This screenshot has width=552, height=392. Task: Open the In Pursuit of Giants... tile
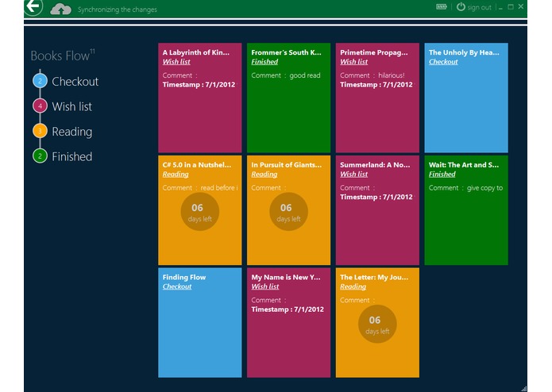tap(288, 210)
